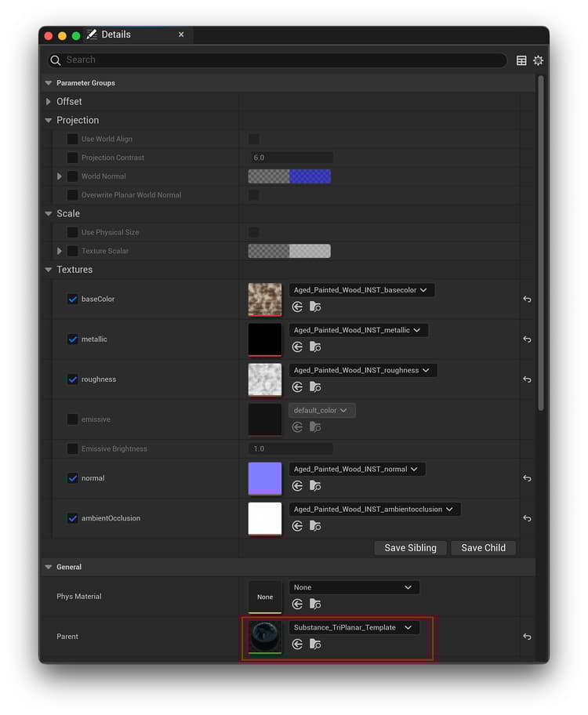Open Aged_Painted_Wood_INST_metallic dropdown
This screenshot has height=715, width=588.
(x=358, y=330)
